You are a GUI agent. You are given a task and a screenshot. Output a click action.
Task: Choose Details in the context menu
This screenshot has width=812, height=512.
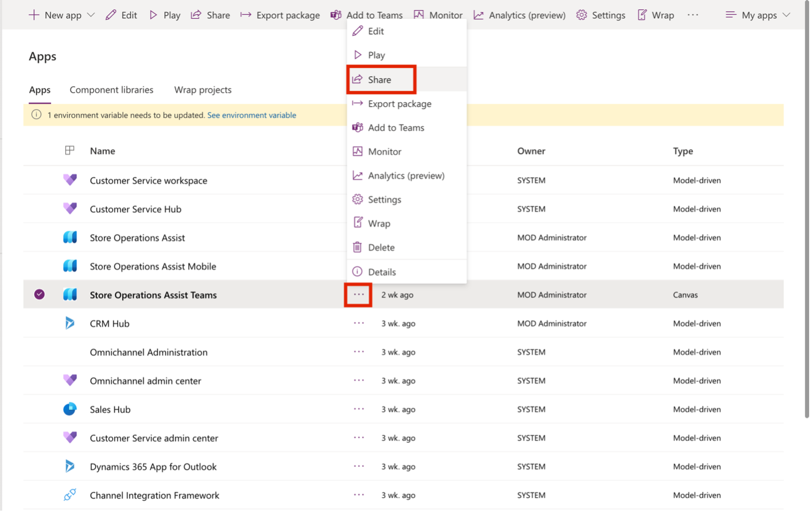click(407, 272)
